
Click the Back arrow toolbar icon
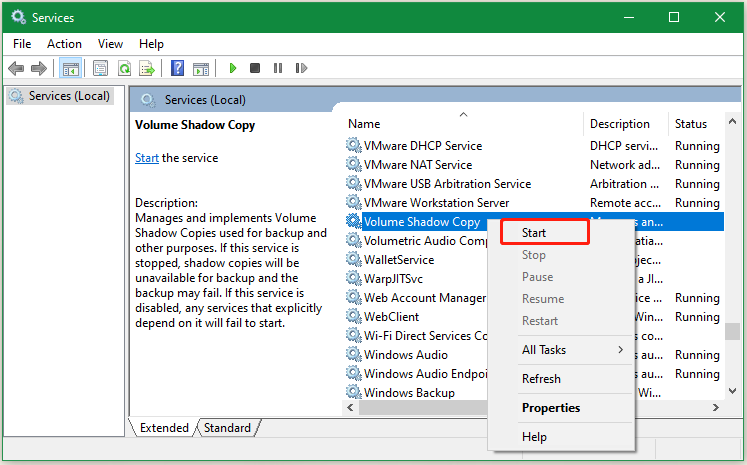point(16,68)
